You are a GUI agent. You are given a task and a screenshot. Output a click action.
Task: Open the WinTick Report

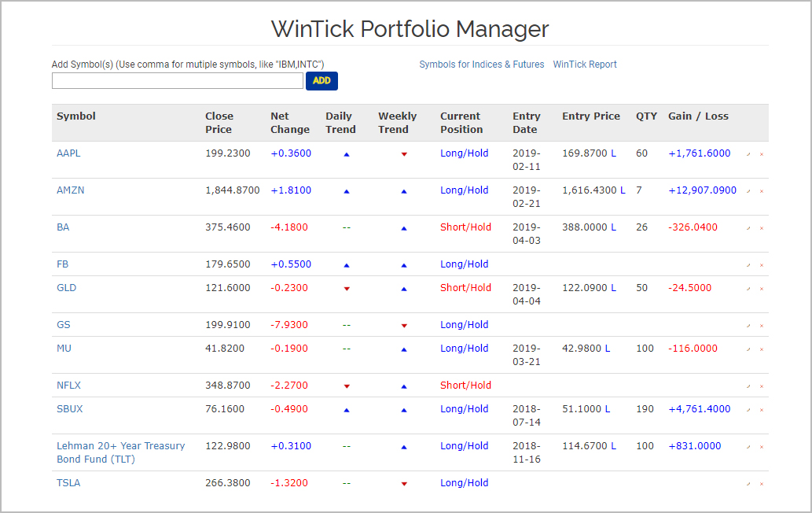(585, 65)
